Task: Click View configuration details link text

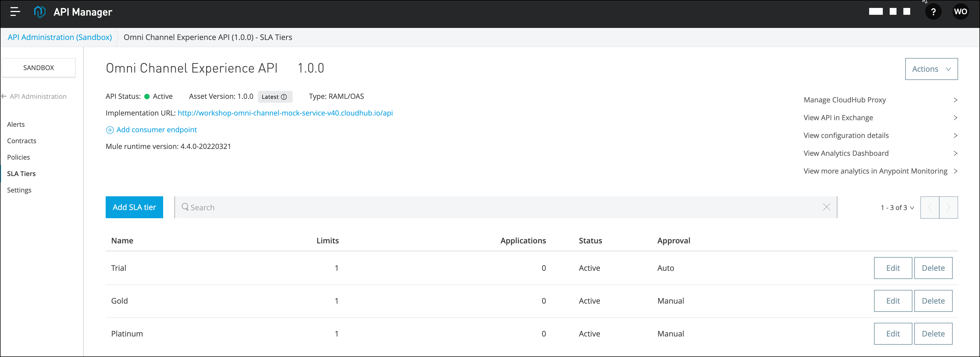Action: tap(846, 136)
